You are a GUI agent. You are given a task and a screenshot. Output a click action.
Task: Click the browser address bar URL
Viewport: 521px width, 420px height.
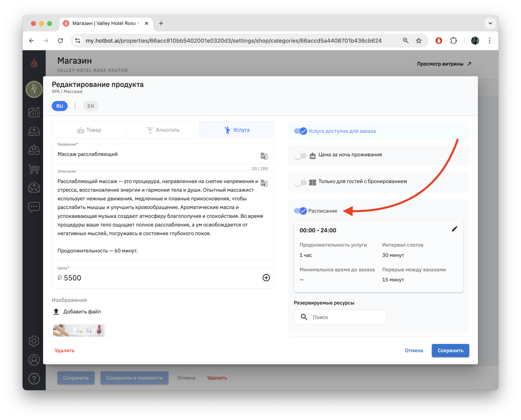pos(234,41)
